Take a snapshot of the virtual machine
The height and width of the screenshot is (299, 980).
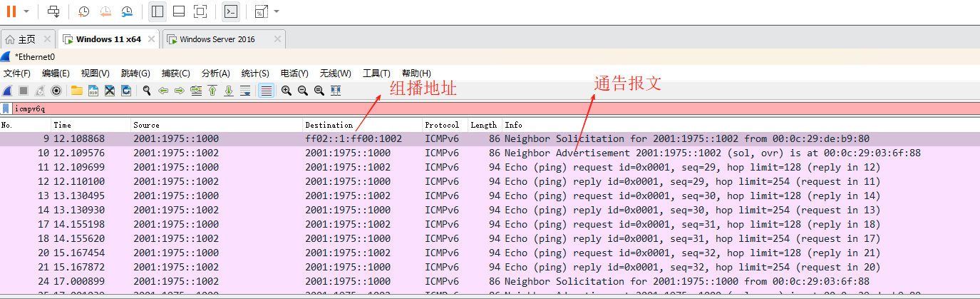tap(83, 11)
